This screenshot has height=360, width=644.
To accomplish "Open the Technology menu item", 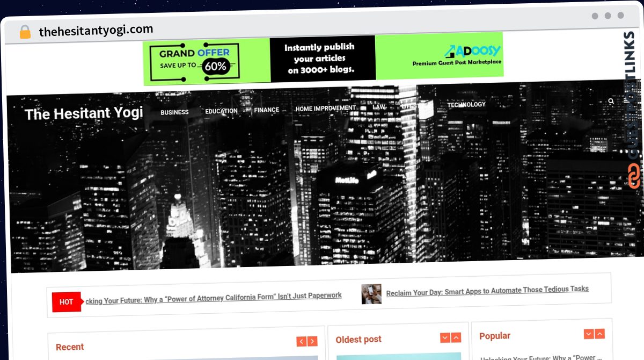I will (466, 105).
